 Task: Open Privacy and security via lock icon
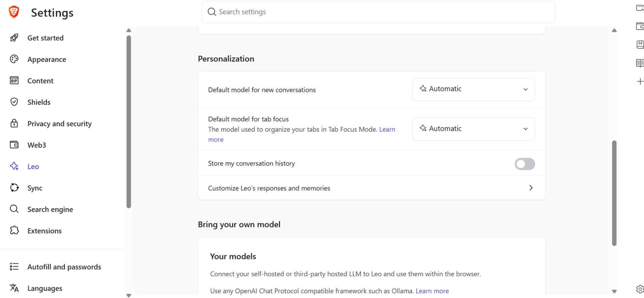click(x=14, y=124)
